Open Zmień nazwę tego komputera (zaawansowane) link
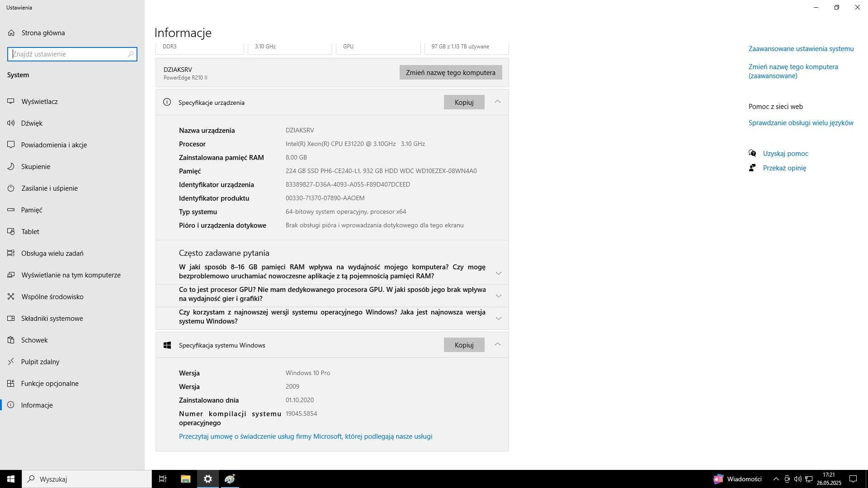Image resolution: width=868 pixels, height=488 pixels. click(x=793, y=71)
